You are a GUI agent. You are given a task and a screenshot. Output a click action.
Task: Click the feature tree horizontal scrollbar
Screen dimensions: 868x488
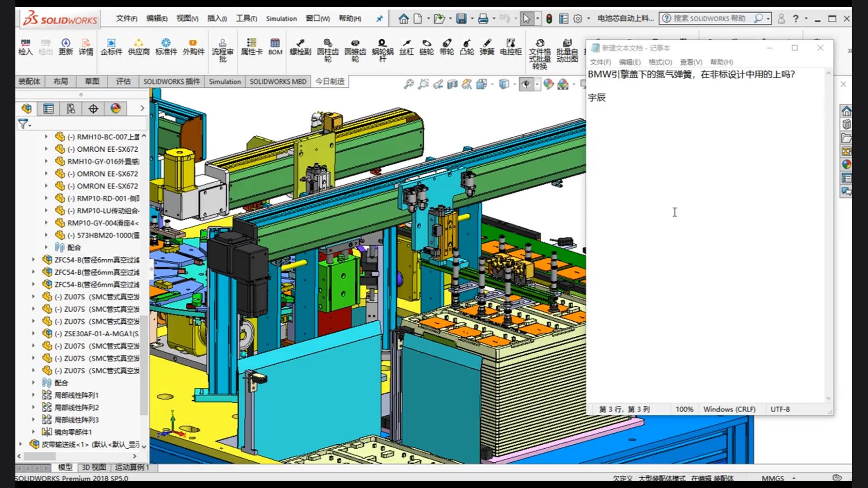click(40, 456)
